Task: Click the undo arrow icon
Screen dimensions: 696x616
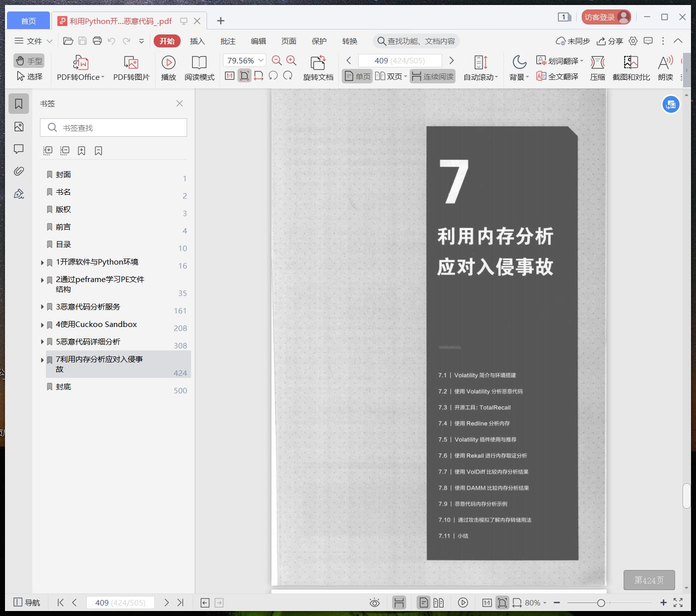Action: point(112,41)
